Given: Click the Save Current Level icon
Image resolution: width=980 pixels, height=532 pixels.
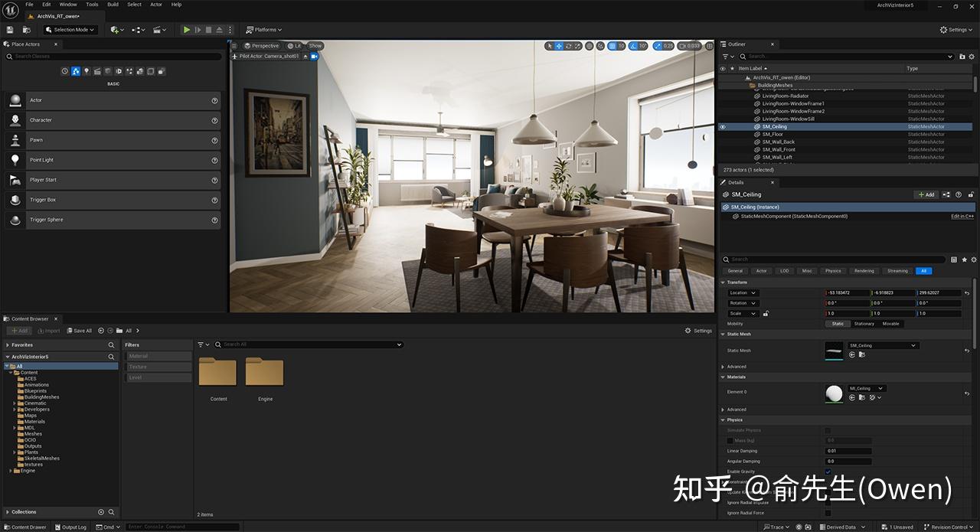Looking at the screenshot, I should tap(9, 29).
